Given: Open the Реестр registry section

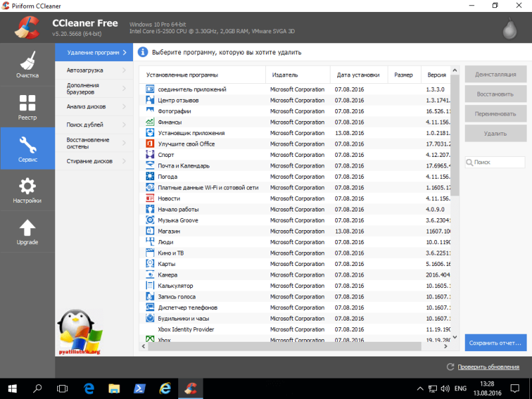Looking at the screenshot, I should pyautogui.click(x=27, y=106).
